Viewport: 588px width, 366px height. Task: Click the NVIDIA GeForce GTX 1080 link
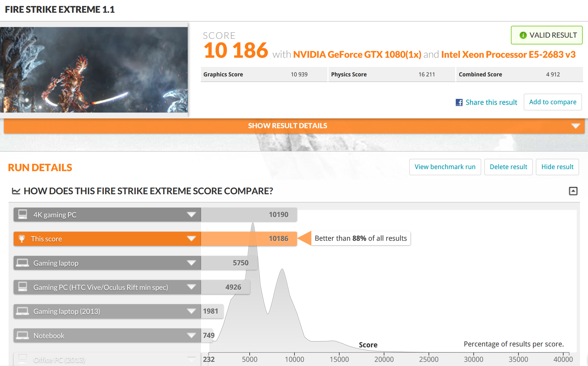coord(357,54)
